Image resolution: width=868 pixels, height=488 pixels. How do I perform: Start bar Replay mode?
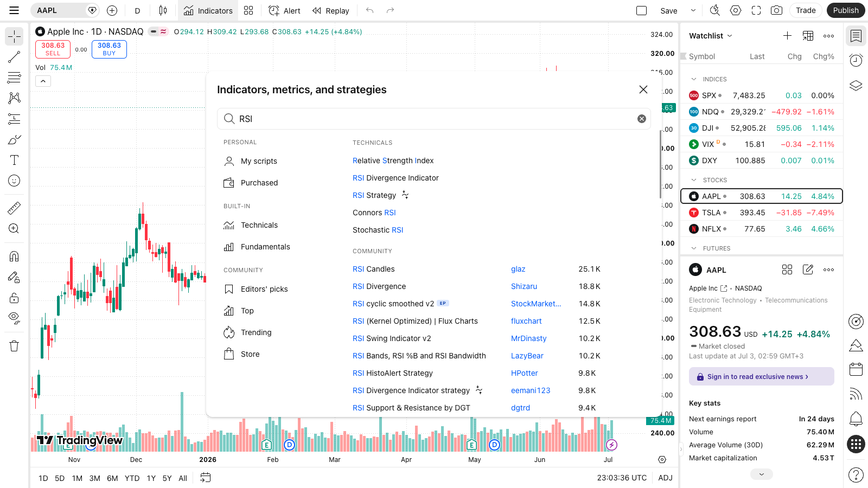tap(330, 10)
